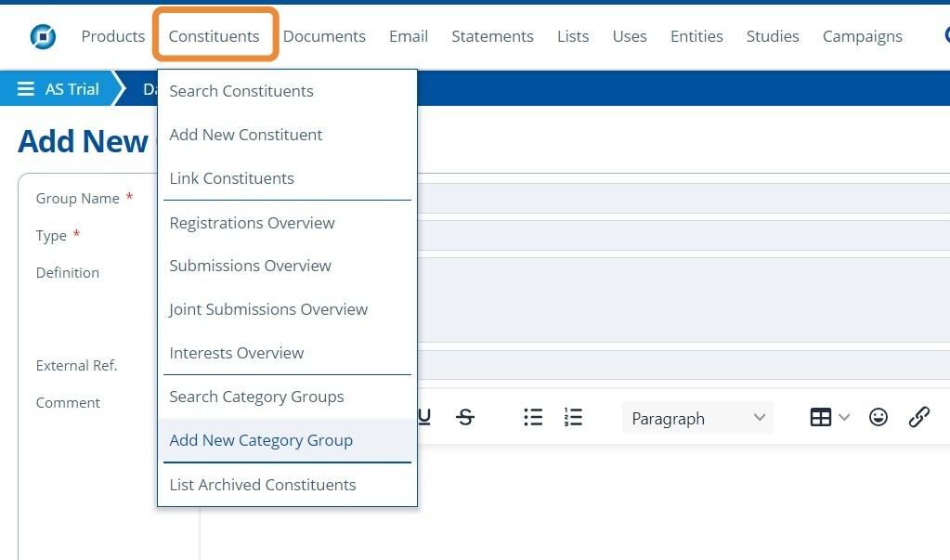The height and width of the screenshot is (560, 950).
Task: Go to the Campaigns menu
Action: pyautogui.click(x=862, y=36)
